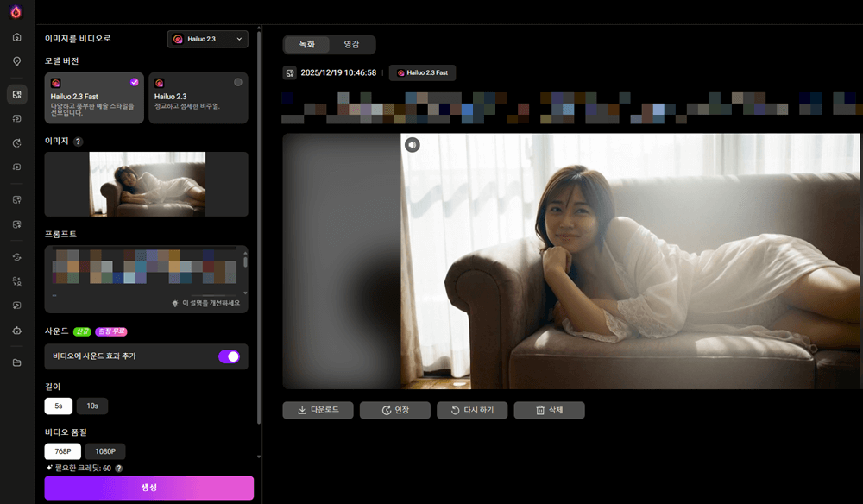The width and height of the screenshot is (863, 504).
Task: Open the robot agent icon in sidebar
Action: click(16, 330)
